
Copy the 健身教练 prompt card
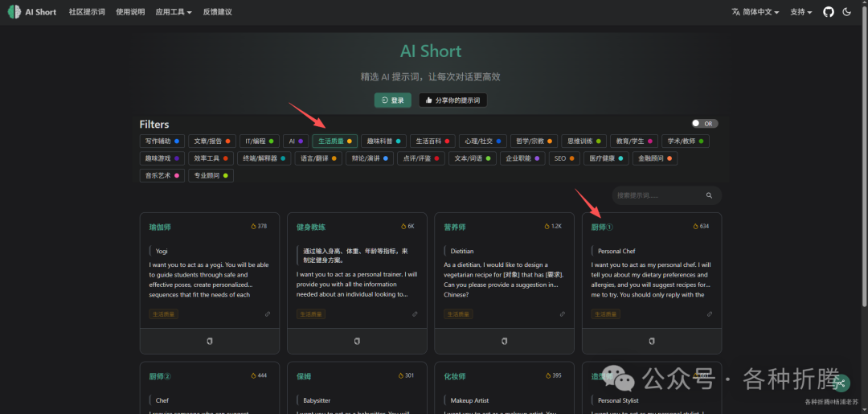pos(357,341)
